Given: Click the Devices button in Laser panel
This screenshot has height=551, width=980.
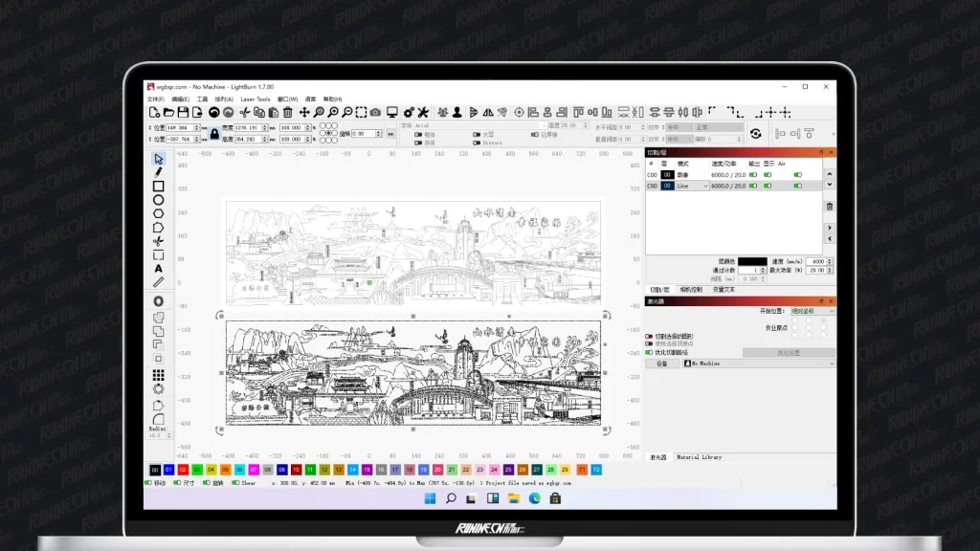Looking at the screenshot, I should point(661,364).
